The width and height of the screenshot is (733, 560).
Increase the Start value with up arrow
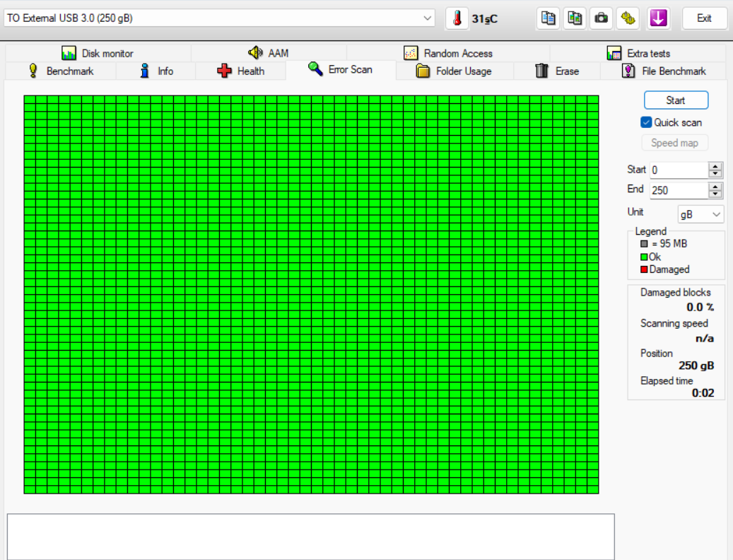[x=715, y=166]
